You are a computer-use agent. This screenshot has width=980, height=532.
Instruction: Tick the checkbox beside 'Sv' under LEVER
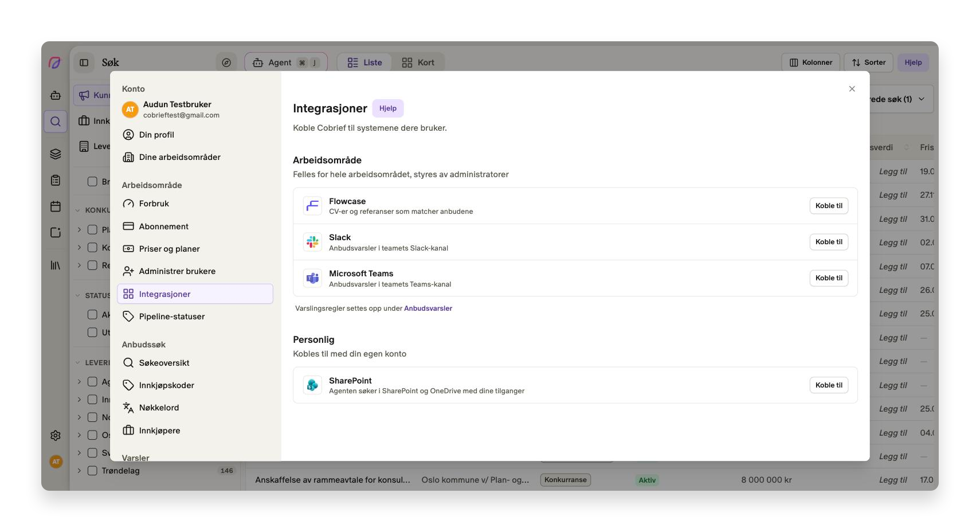coord(92,453)
